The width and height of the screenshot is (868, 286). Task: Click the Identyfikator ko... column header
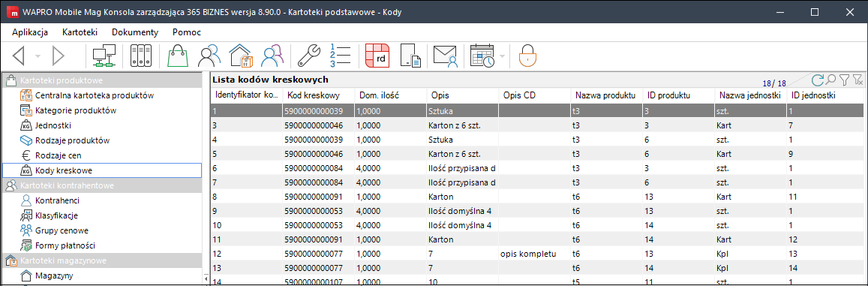[247, 95]
